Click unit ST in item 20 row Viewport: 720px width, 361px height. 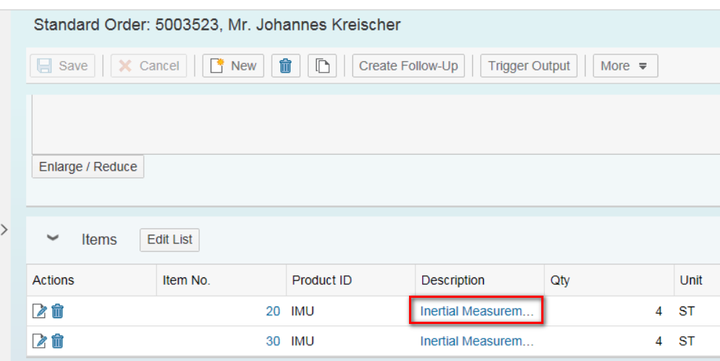pyautogui.click(x=686, y=311)
